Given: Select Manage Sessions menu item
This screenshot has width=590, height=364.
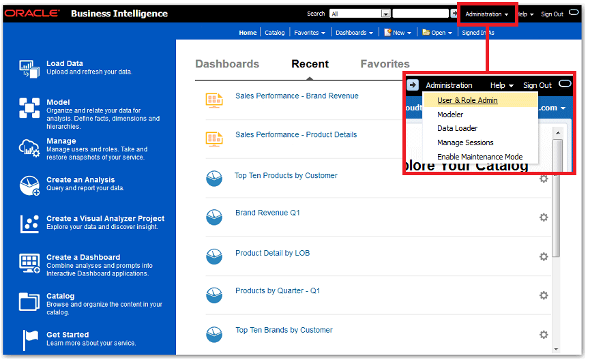Looking at the screenshot, I should (x=465, y=143).
